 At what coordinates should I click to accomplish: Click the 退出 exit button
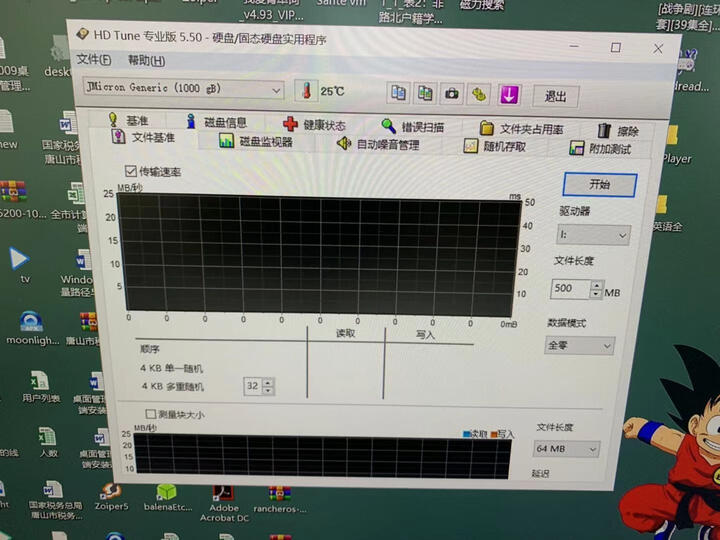click(x=556, y=96)
